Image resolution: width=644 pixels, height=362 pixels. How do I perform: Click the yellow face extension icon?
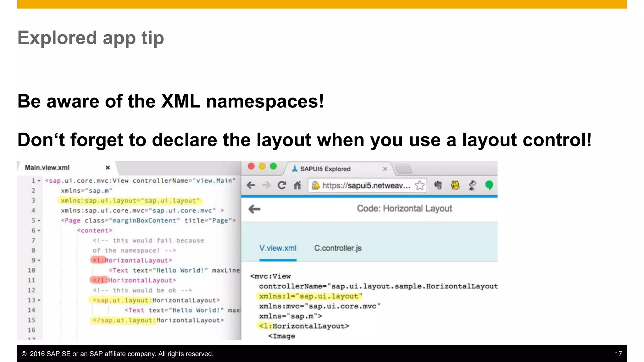click(x=455, y=185)
